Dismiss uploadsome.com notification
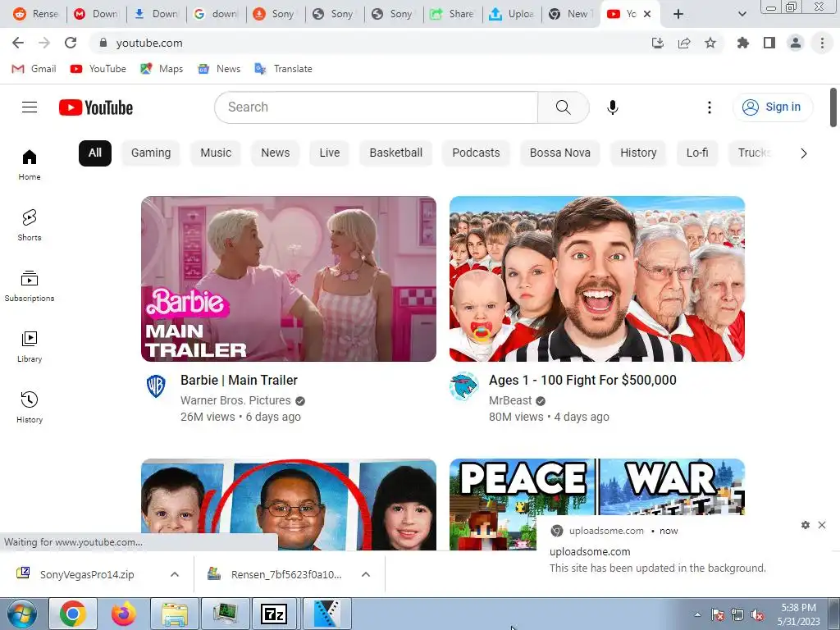The image size is (840, 630). (x=822, y=525)
